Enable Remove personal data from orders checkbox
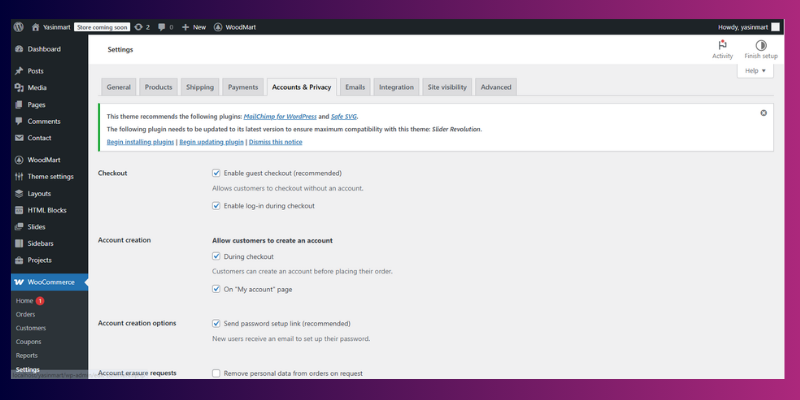 (216, 373)
